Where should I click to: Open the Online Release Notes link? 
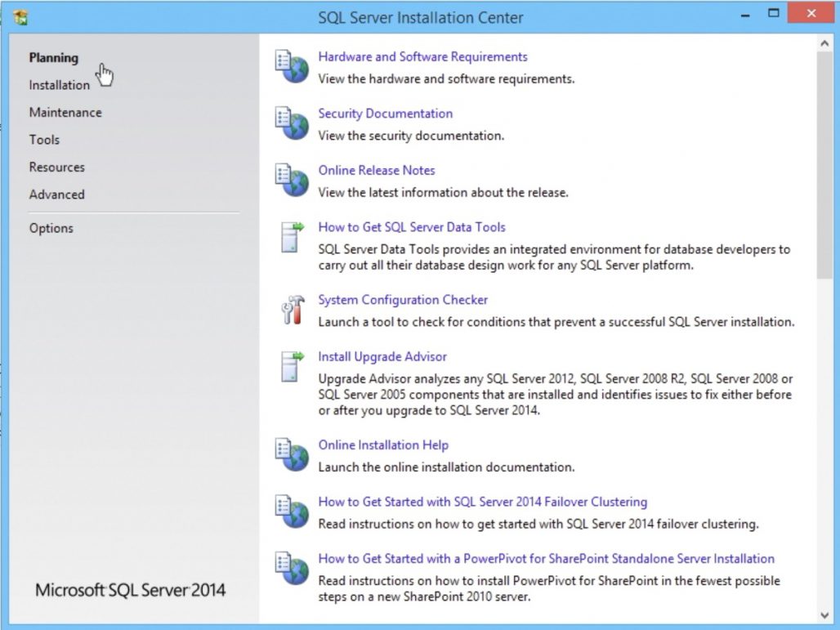(x=377, y=170)
